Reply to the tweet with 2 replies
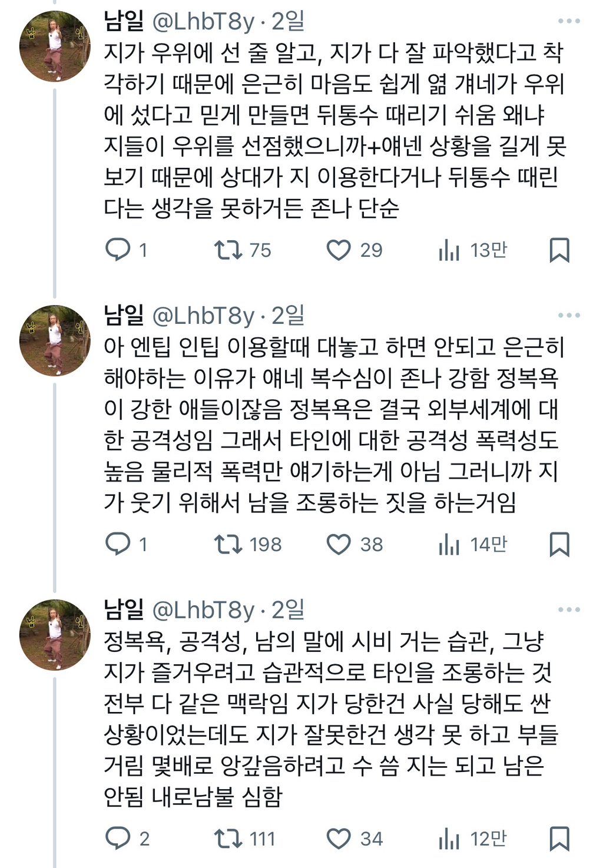 point(118,838)
